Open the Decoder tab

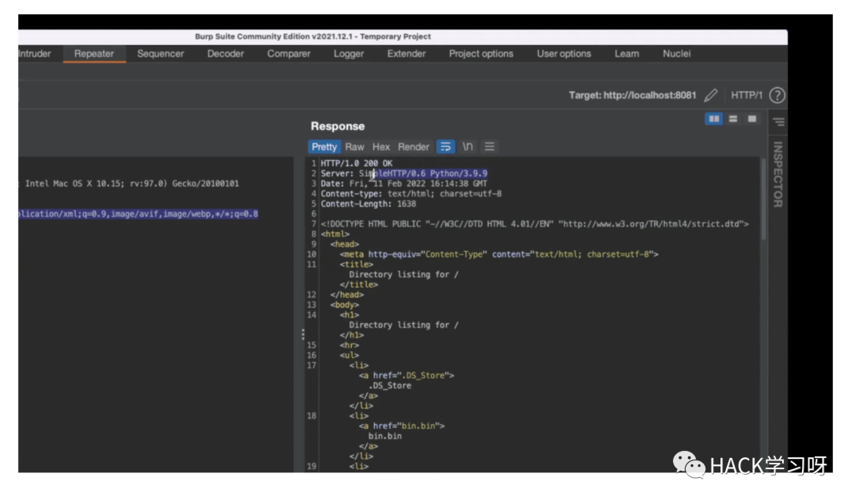point(225,54)
